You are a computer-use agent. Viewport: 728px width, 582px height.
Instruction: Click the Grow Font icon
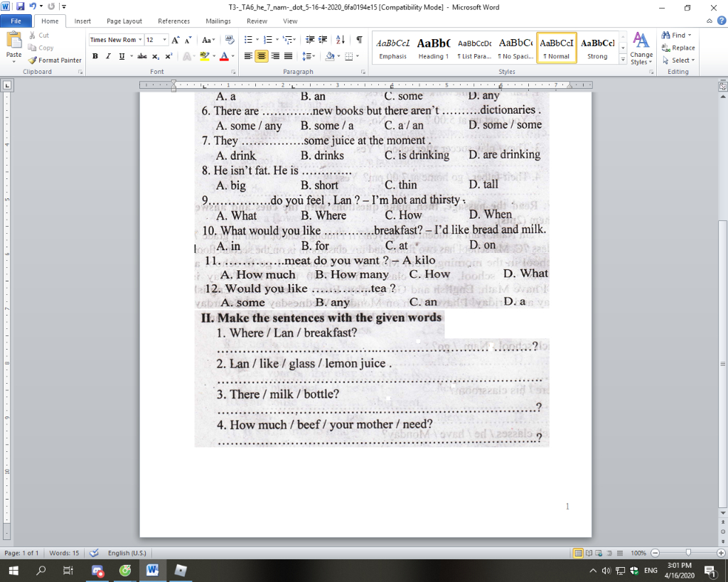tap(175, 40)
